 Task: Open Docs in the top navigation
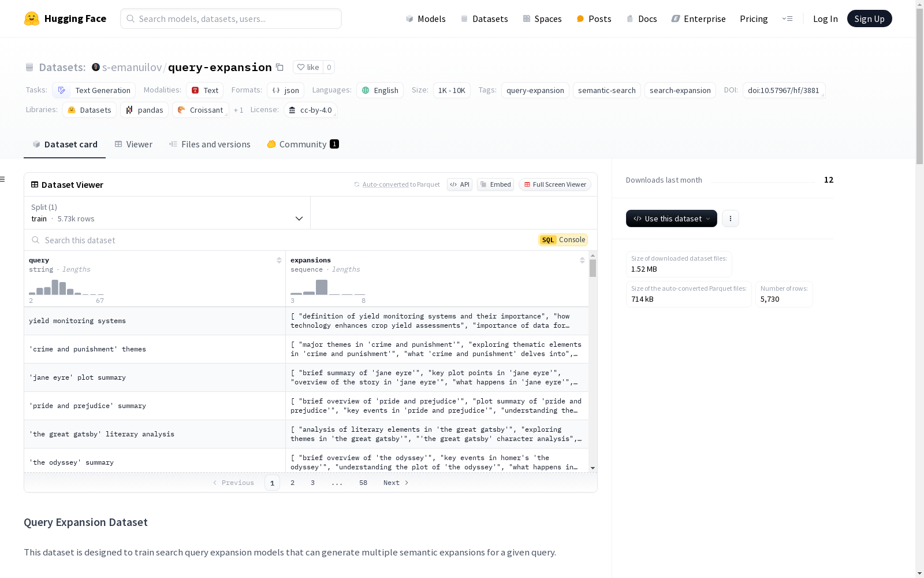tap(642, 18)
